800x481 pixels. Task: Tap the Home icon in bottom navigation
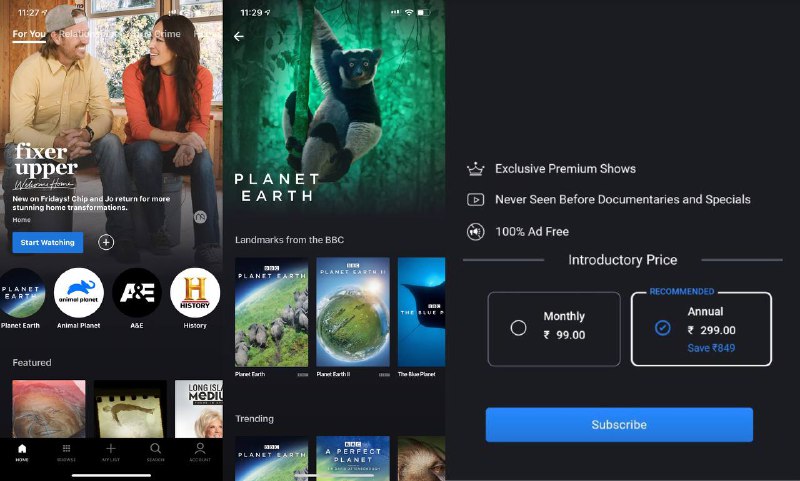tap(22, 449)
